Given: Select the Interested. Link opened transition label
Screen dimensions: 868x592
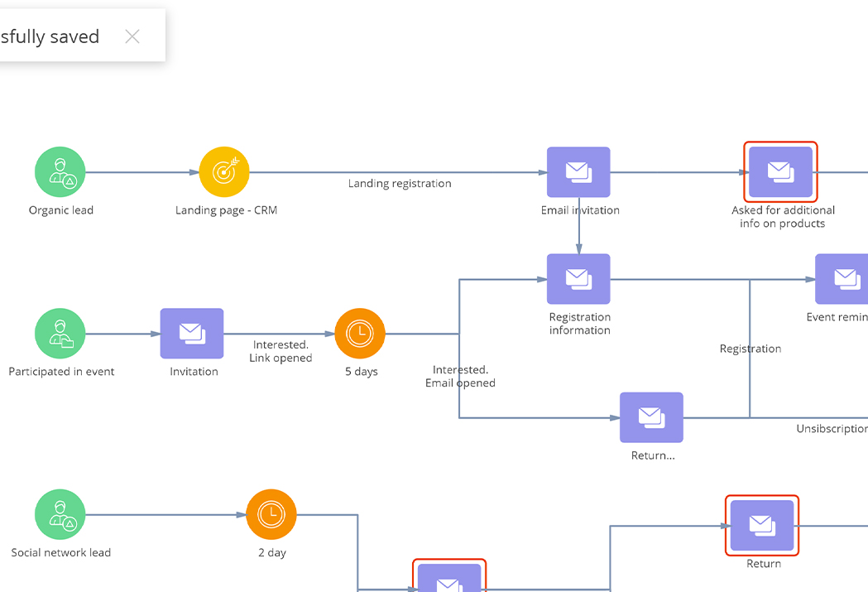Looking at the screenshot, I should (281, 351).
